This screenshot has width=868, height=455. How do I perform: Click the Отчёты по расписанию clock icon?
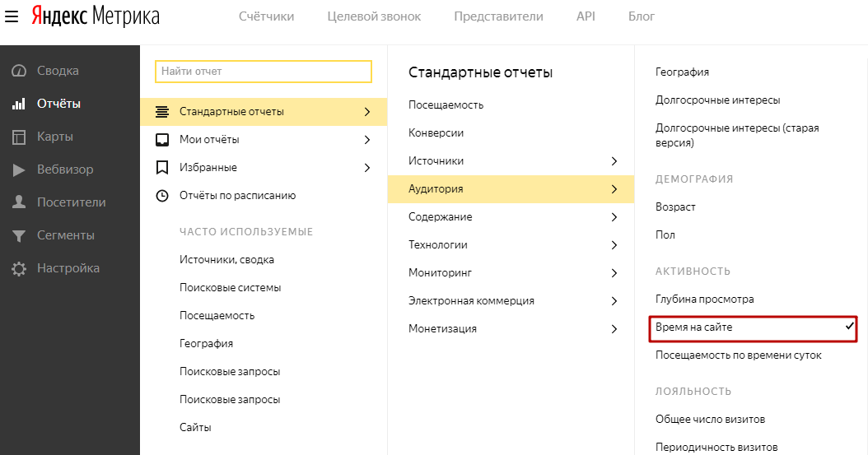click(162, 196)
